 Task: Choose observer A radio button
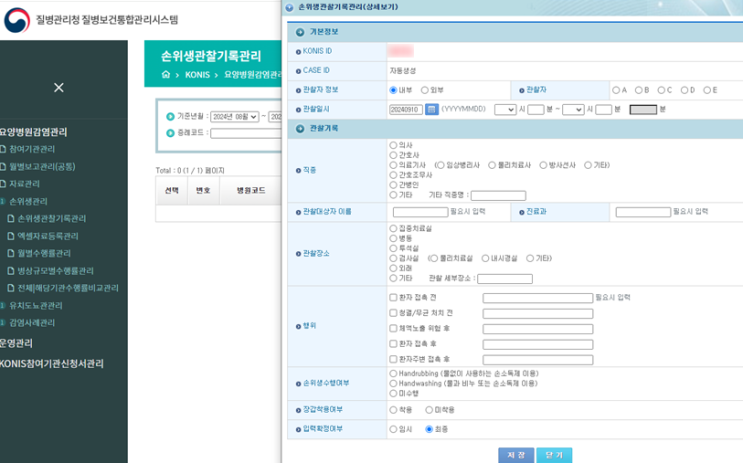[616, 90]
